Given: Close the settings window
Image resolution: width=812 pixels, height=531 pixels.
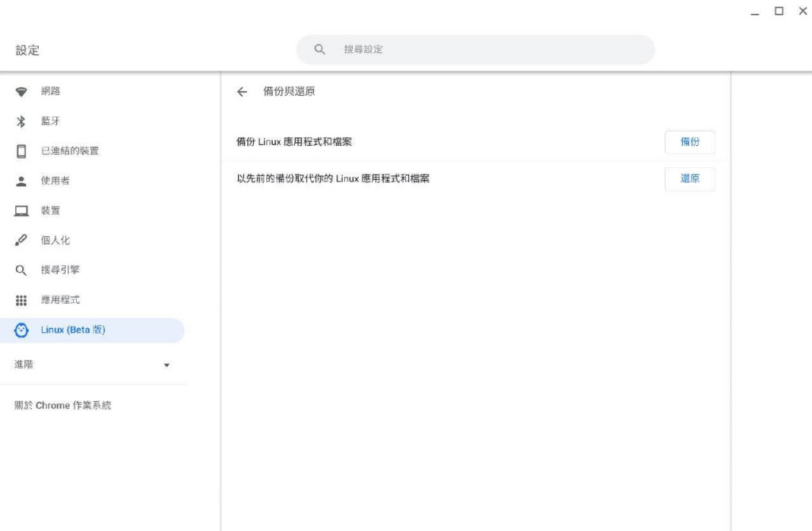Looking at the screenshot, I should coord(802,11).
